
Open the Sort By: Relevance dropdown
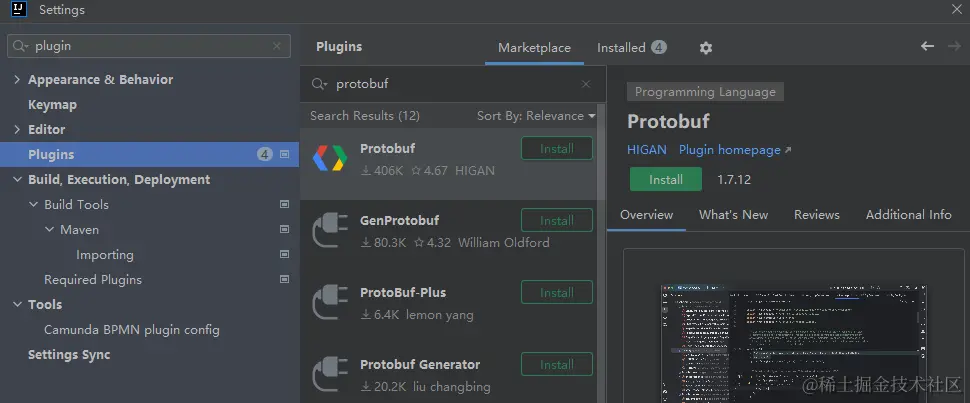click(x=536, y=116)
